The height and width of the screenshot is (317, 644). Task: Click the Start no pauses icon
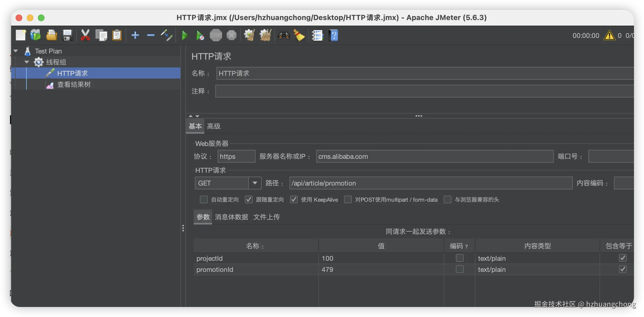(200, 35)
